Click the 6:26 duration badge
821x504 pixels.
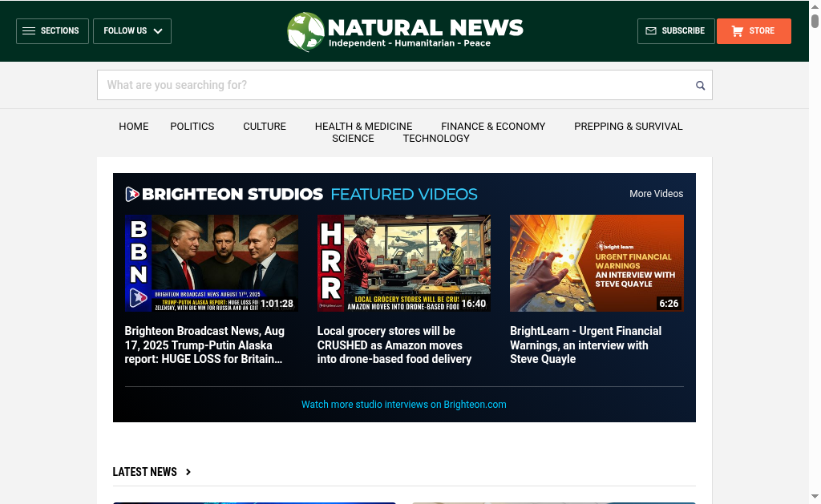pos(669,303)
